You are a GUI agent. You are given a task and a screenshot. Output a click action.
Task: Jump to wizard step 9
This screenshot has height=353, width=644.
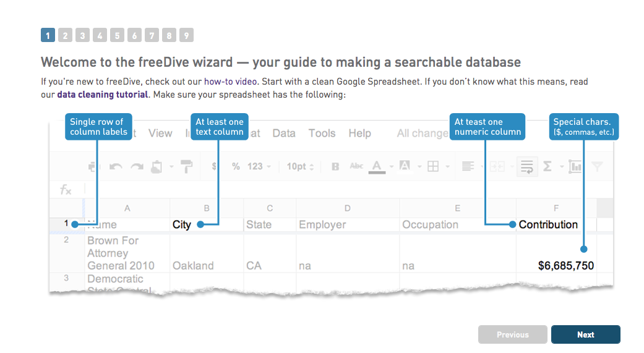pos(187,35)
